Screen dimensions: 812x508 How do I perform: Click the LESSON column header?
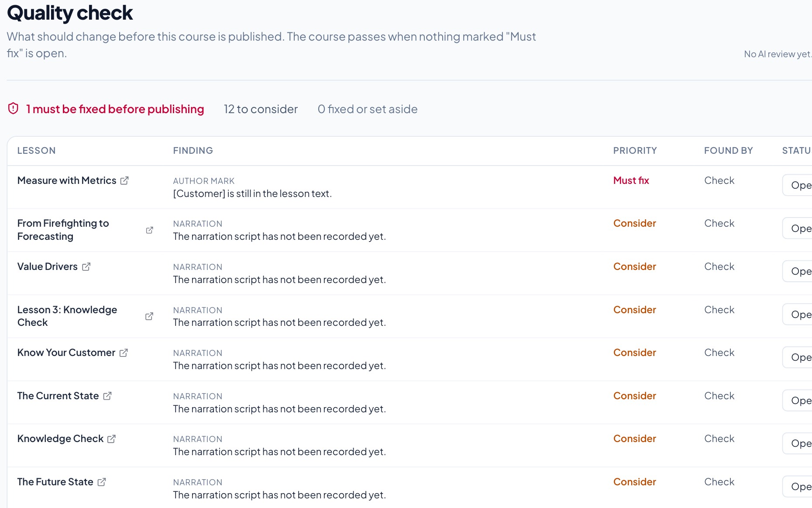[x=37, y=151]
